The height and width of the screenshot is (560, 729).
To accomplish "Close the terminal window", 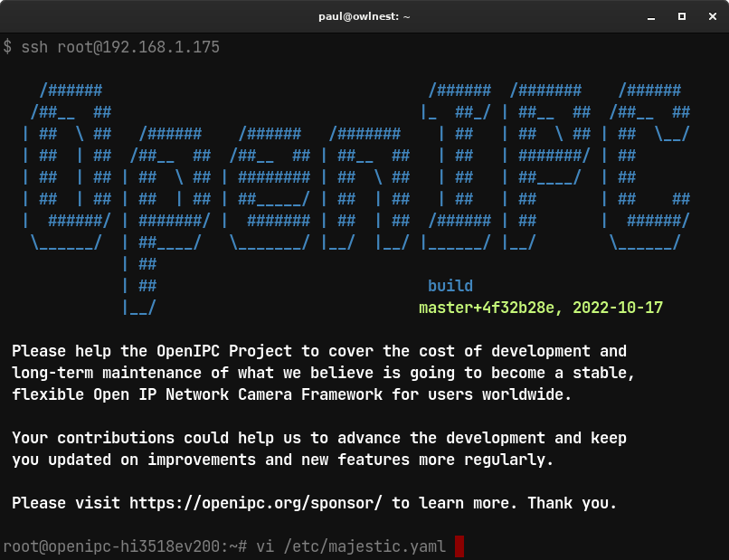I will [x=709, y=15].
